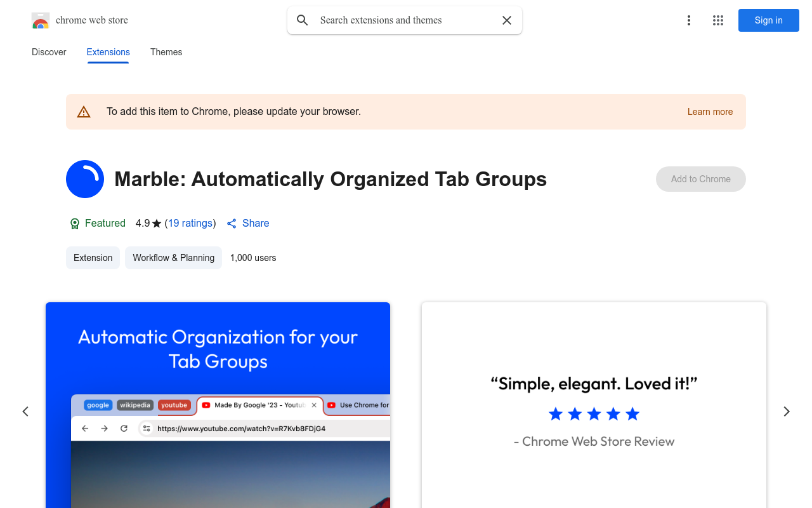Open the Simple, elegant review slide
Image resolution: width=812 pixels, height=508 pixels.
click(594, 405)
